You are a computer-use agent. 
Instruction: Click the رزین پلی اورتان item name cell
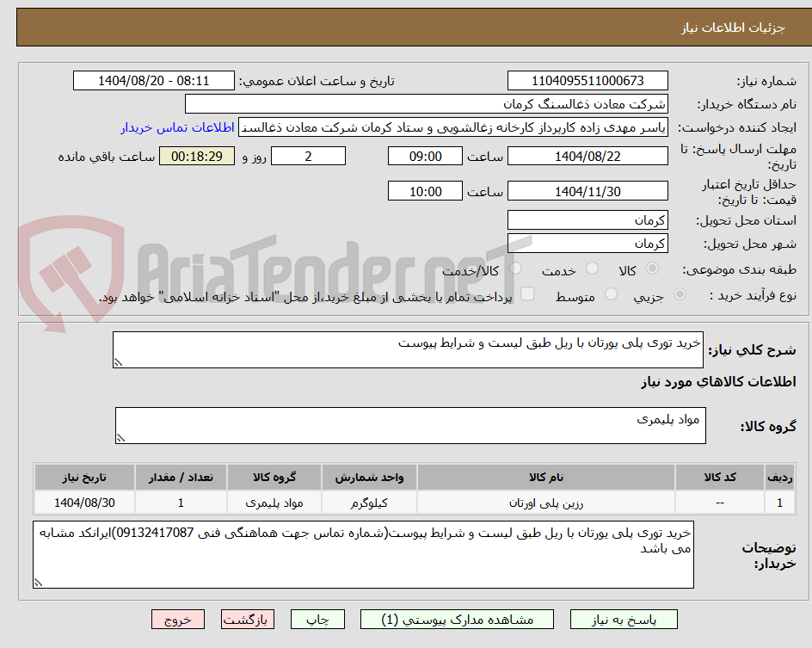tap(549, 502)
